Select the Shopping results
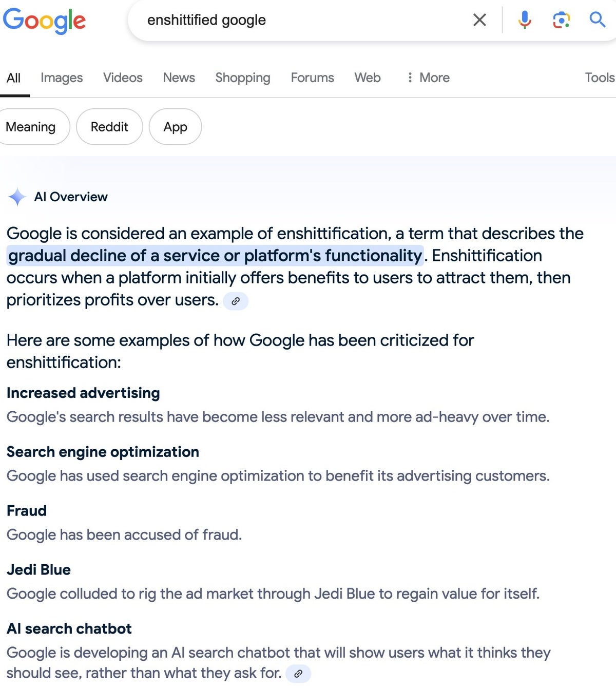Viewport: 616px width, 688px height. (x=242, y=78)
